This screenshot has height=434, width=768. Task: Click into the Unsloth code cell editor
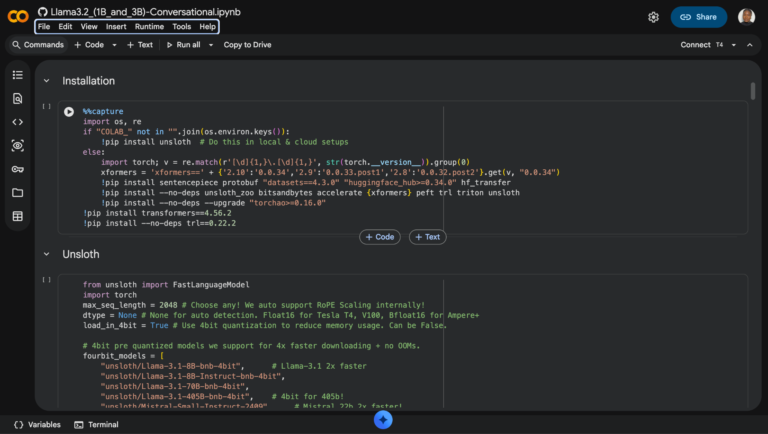point(403,343)
